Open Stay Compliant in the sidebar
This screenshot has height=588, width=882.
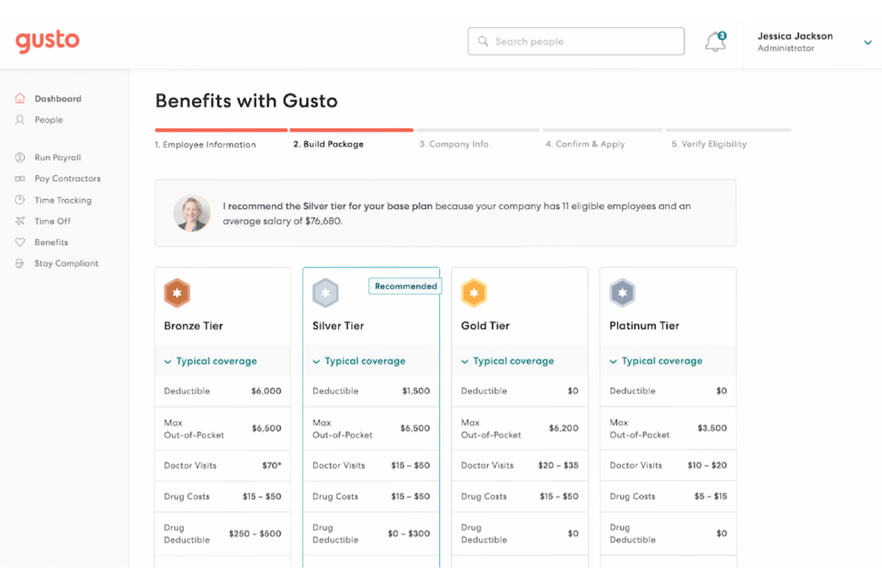[x=66, y=263]
